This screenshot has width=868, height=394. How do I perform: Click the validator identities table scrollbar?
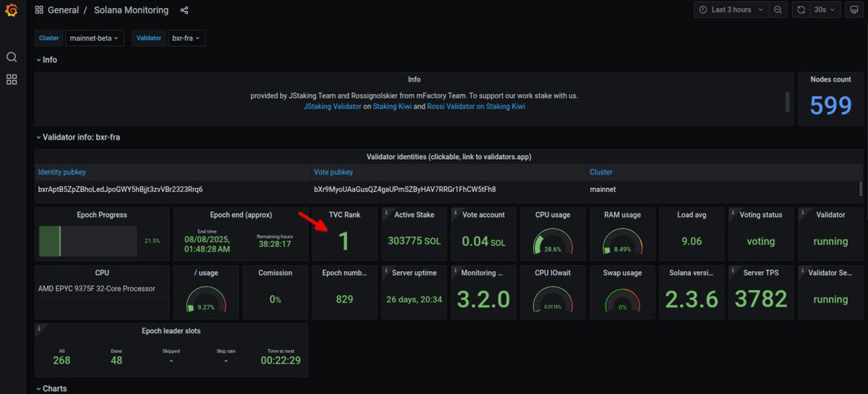(x=860, y=189)
